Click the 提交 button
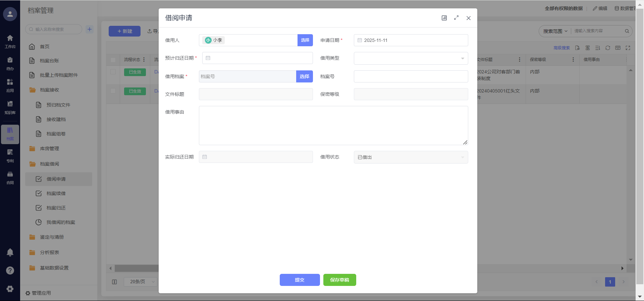 coord(300,280)
